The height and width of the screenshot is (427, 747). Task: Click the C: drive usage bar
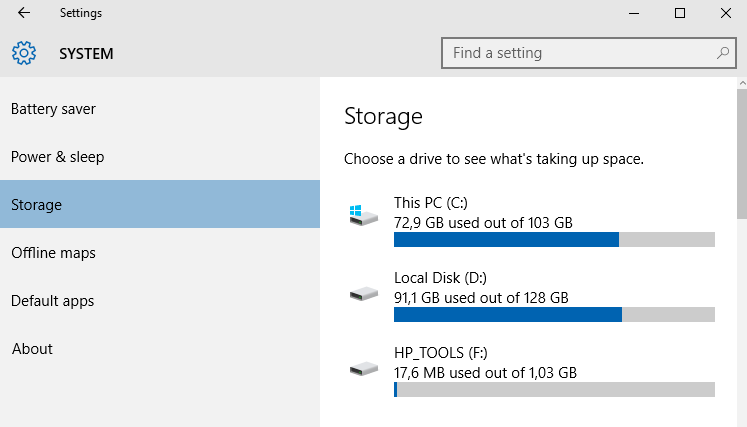(554, 239)
